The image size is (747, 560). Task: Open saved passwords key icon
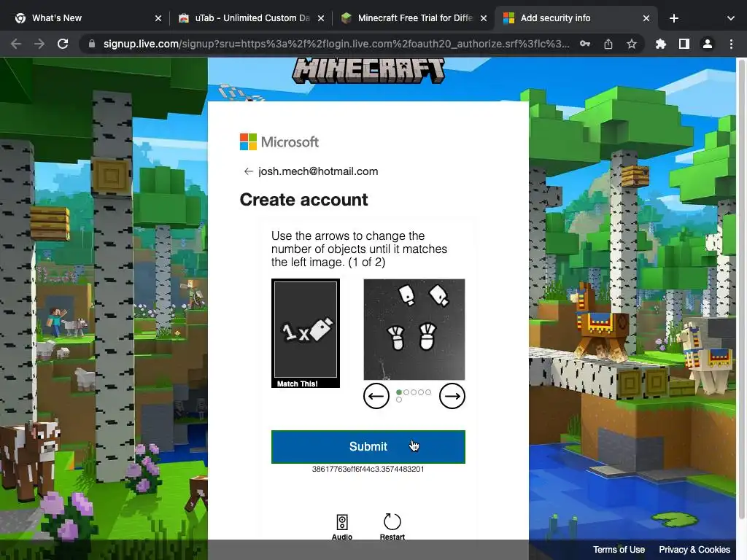585,44
